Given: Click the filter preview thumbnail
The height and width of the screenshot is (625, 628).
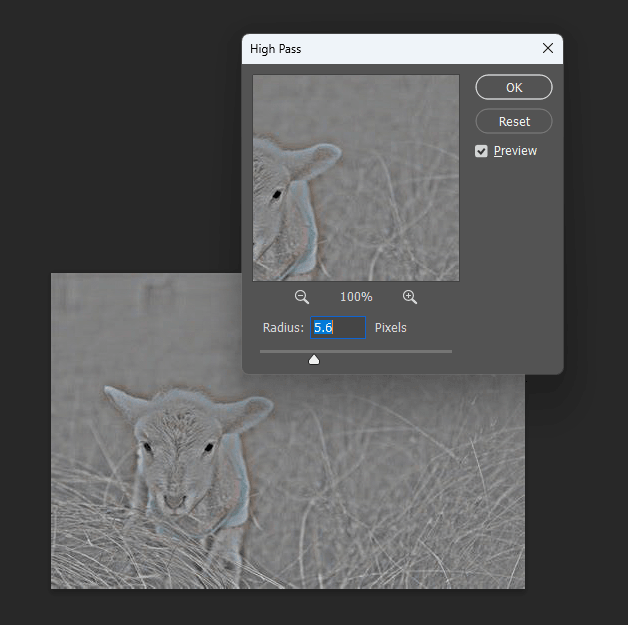Looking at the screenshot, I should coord(356,178).
